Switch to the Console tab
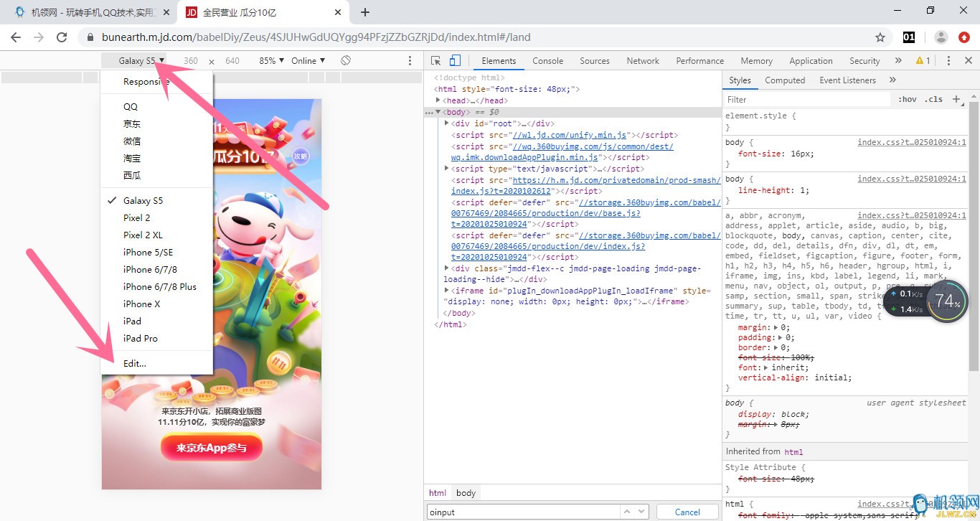Viewport: 980px width, 521px height. point(547,61)
